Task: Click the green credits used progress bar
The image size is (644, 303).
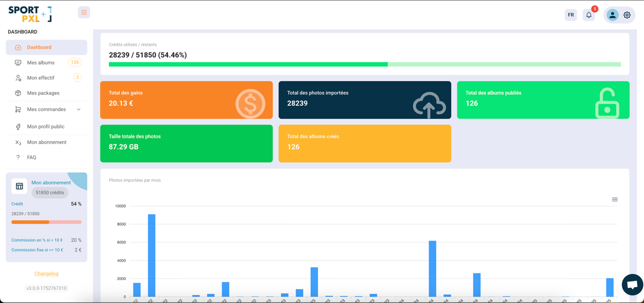Action: click(x=365, y=64)
